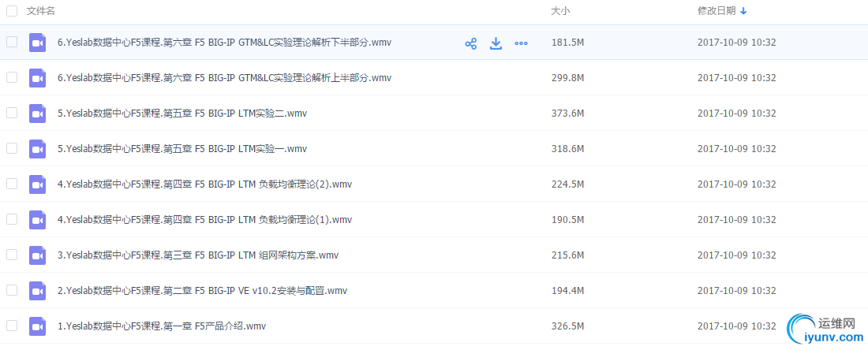Click video icon of 组网架构方案.wmv

(x=37, y=255)
